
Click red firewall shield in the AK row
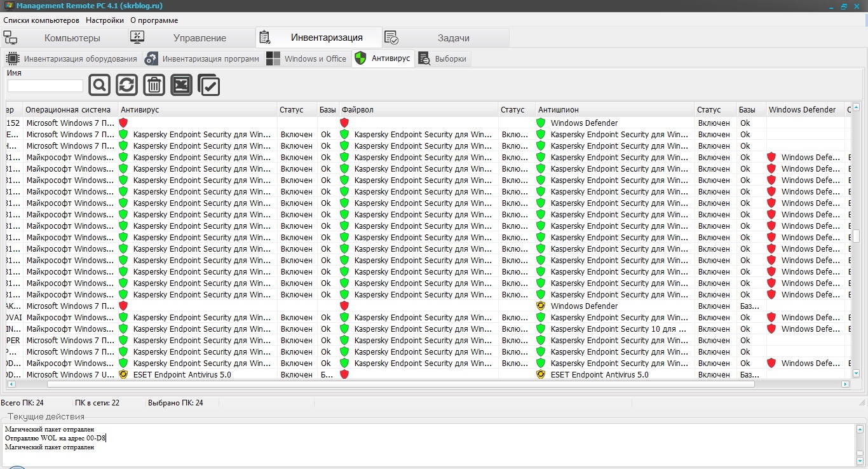coord(344,306)
